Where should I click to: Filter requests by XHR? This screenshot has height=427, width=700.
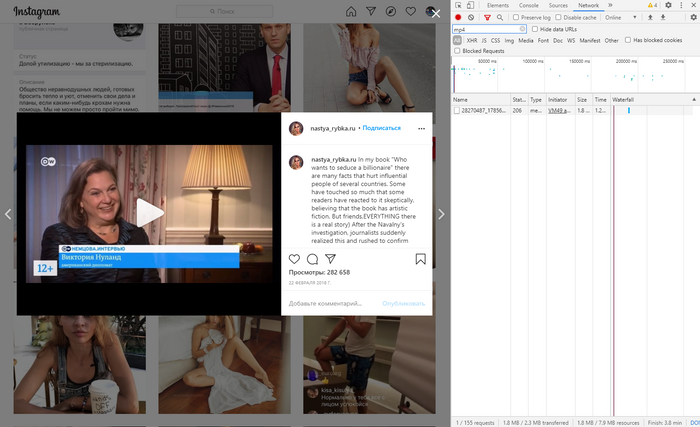472,40
